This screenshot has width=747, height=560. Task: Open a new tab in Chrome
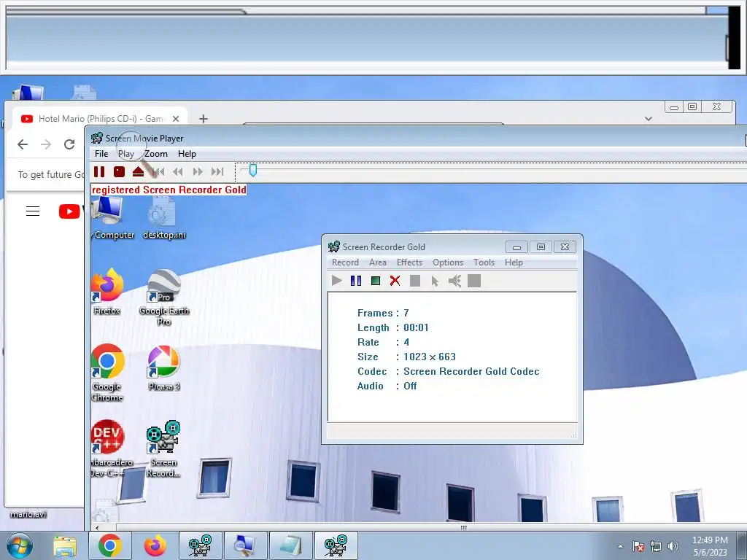[x=204, y=119]
